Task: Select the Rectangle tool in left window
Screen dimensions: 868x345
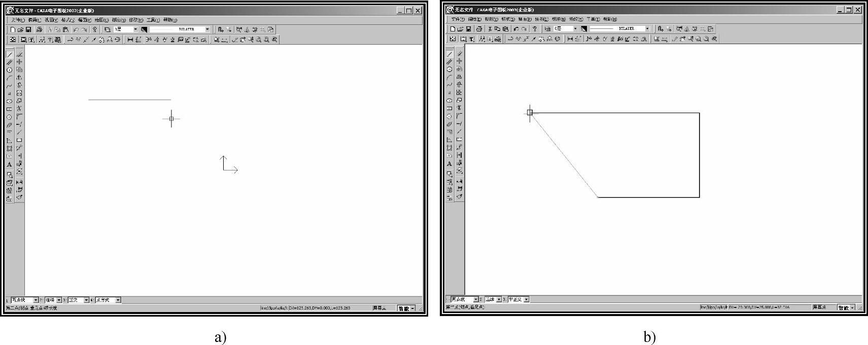Action: pyautogui.click(x=9, y=109)
